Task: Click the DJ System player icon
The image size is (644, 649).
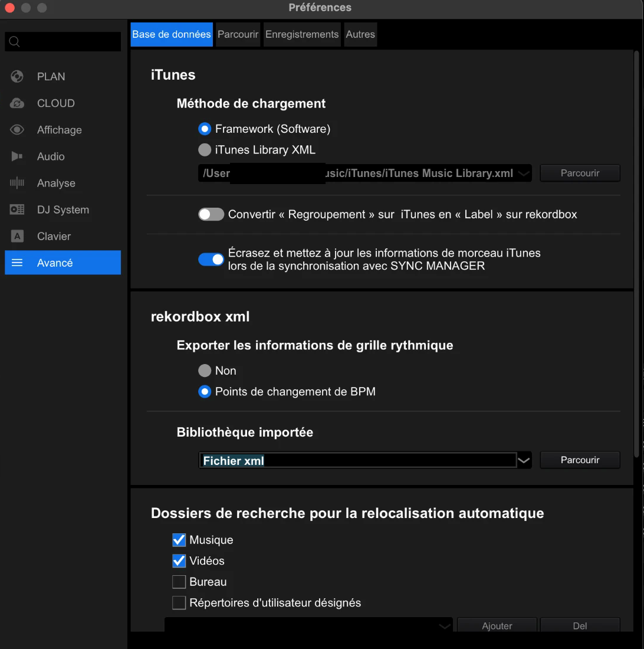Action: 17,209
